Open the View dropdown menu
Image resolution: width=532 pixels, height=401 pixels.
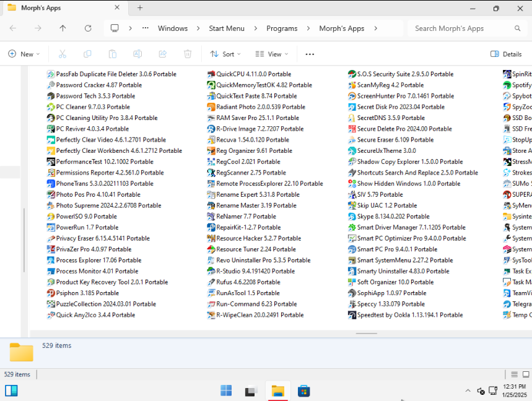point(272,54)
